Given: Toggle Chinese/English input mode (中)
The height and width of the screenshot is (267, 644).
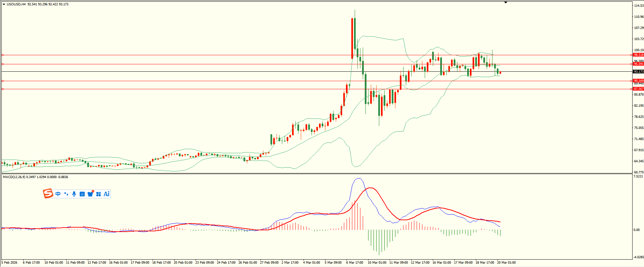Looking at the screenshot, I should 58,194.
